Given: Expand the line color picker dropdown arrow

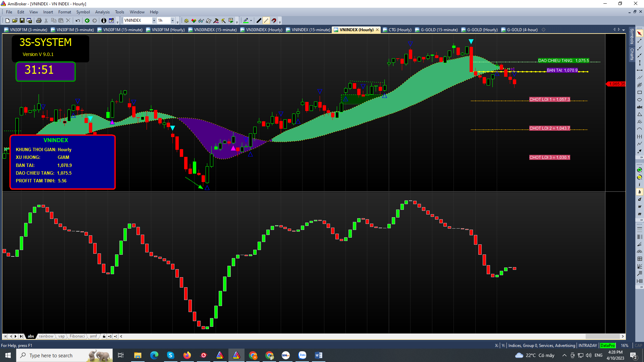Looking at the screenshot, I should click(x=251, y=20).
